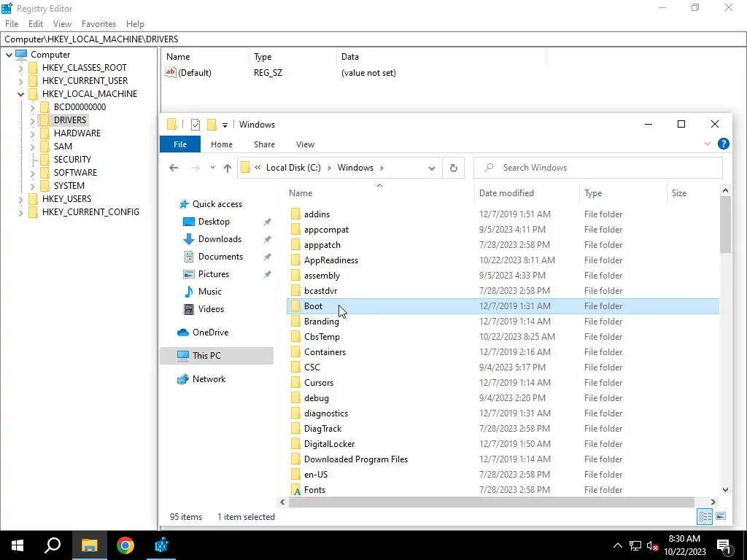Open Videos in navigation pane
The height and width of the screenshot is (560, 747).
point(211,309)
